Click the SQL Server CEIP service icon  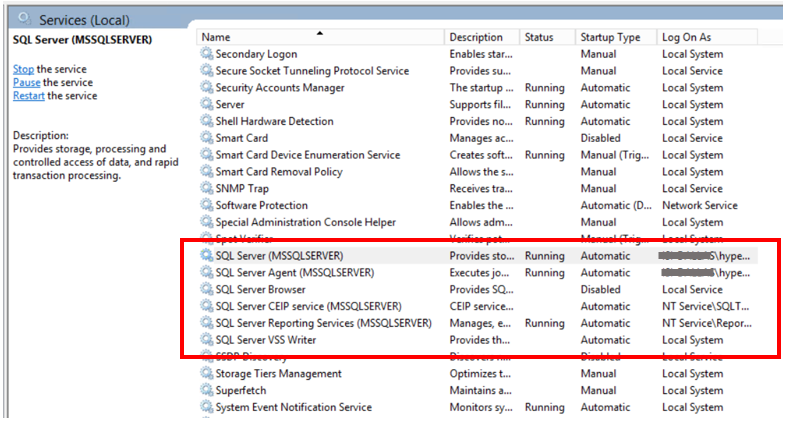click(x=206, y=306)
